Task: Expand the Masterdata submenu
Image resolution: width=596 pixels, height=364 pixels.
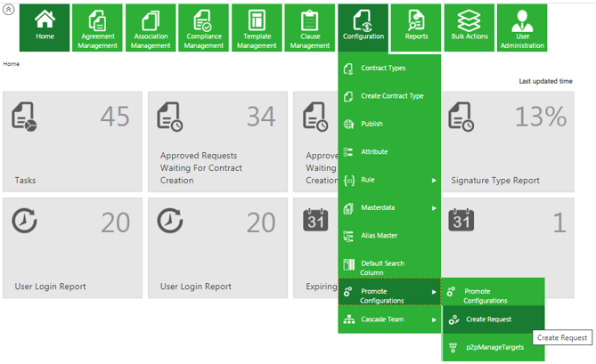Action: 434,208
